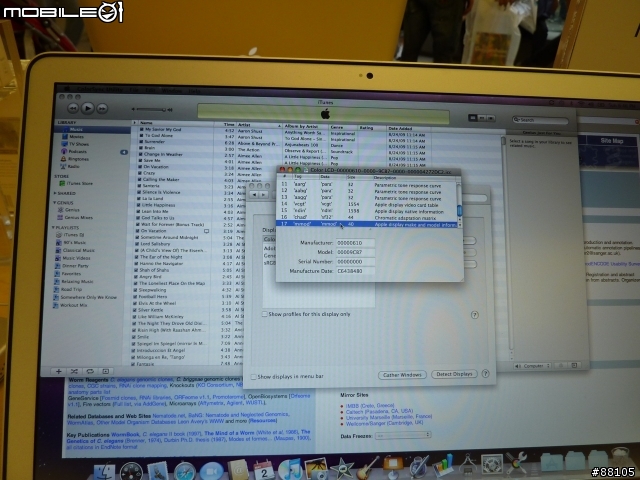Open the IMBB (Crete, Greece) mirror link

point(370,406)
